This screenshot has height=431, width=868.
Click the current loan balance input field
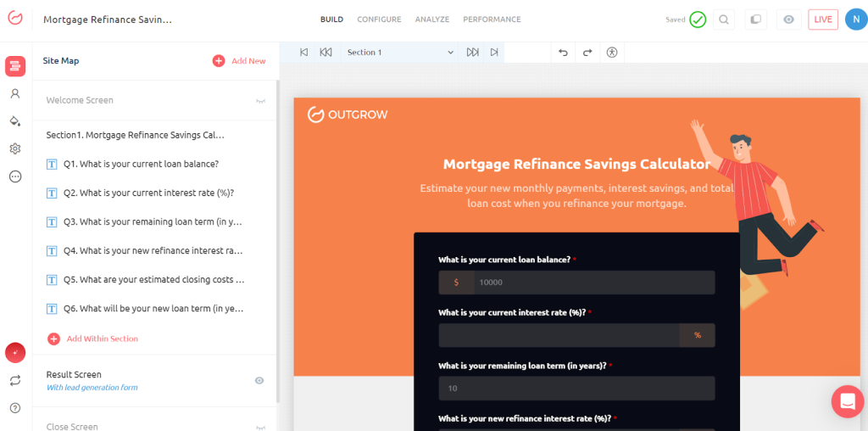(593, 283)
